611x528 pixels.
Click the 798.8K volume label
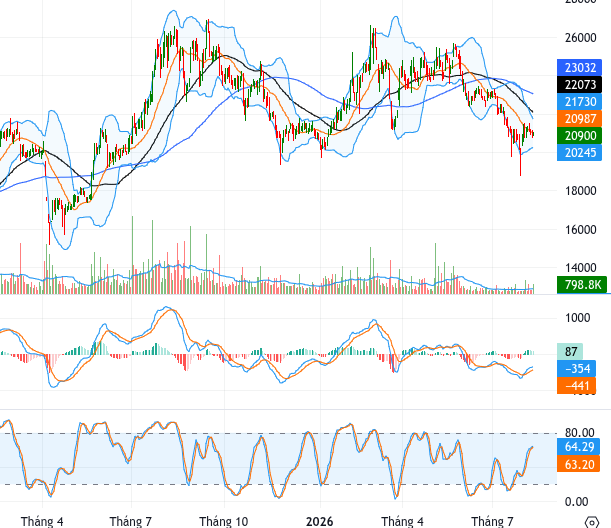point(582,284)
